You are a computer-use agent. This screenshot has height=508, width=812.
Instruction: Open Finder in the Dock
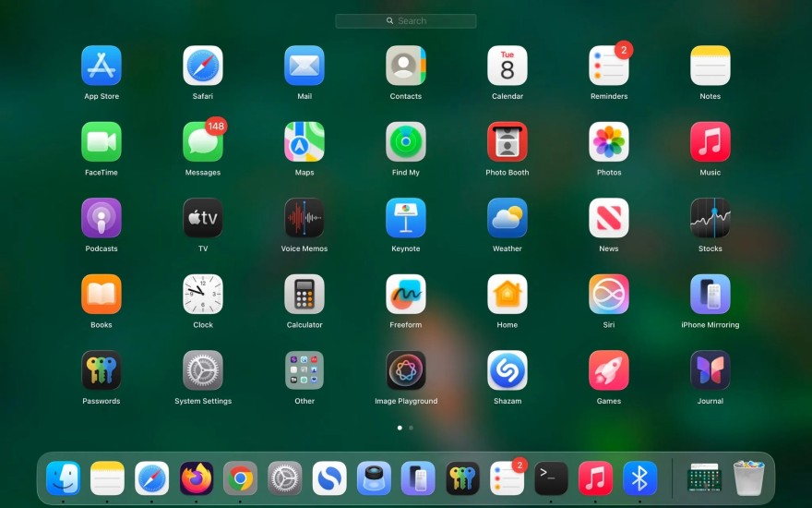pos(63,478)
